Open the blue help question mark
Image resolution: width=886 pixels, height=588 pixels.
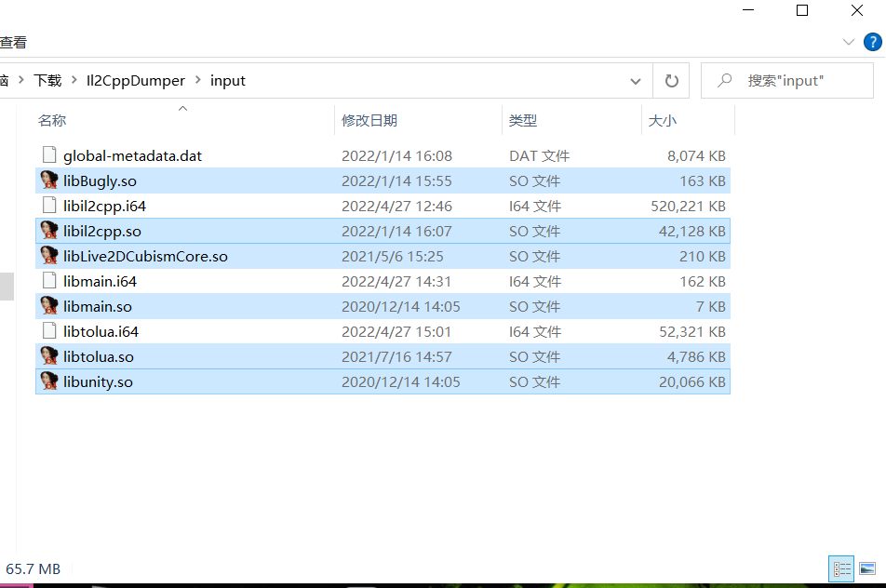click(x=871, y=42)
